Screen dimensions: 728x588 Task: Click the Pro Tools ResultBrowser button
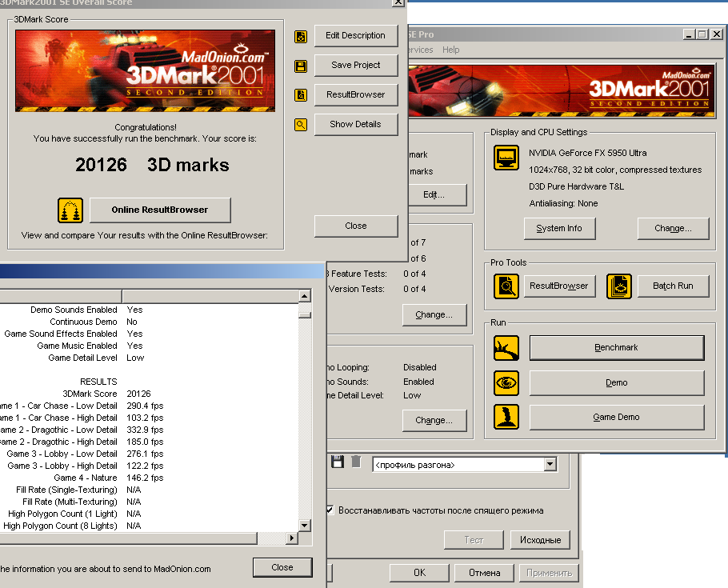559,286
